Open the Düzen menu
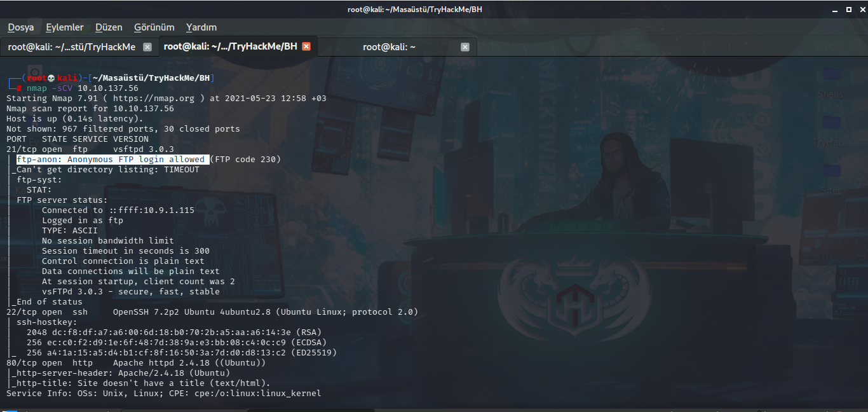The width and height of the screenshot is (868, 412). coord(109,27)
